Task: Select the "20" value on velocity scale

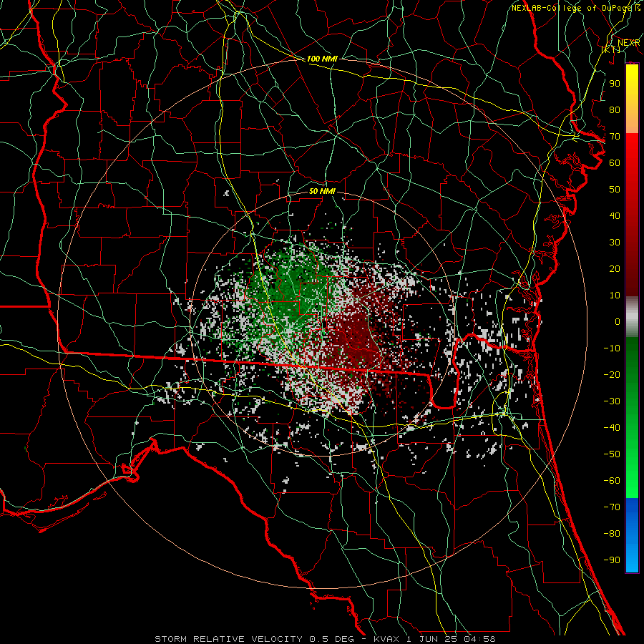Action: tap(615, 268)
